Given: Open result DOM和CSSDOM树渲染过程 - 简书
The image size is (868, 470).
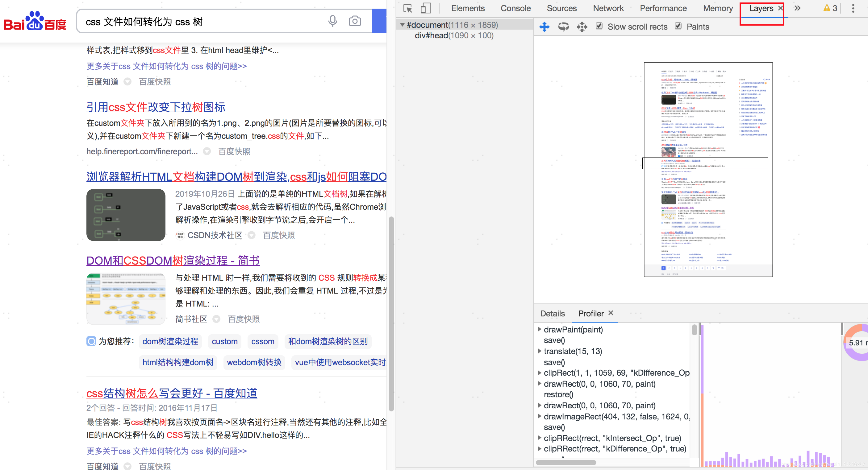Looking at the screenshot, I should pyautogui.click(x=173, y=260).
